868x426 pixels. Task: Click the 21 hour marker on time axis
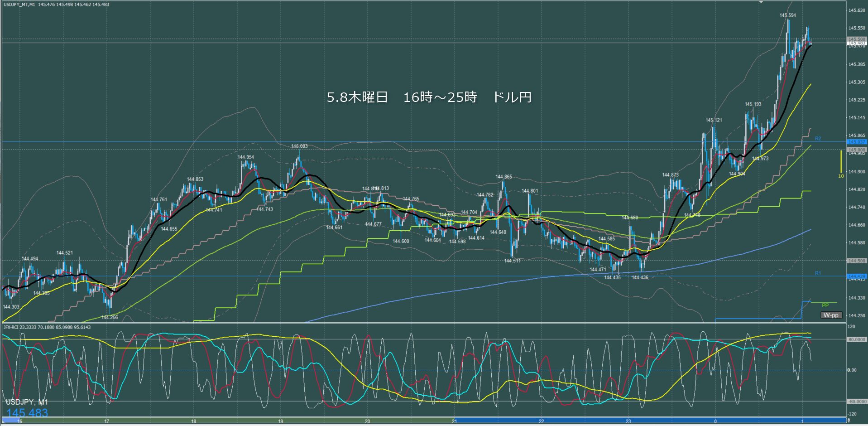(454, 421)
